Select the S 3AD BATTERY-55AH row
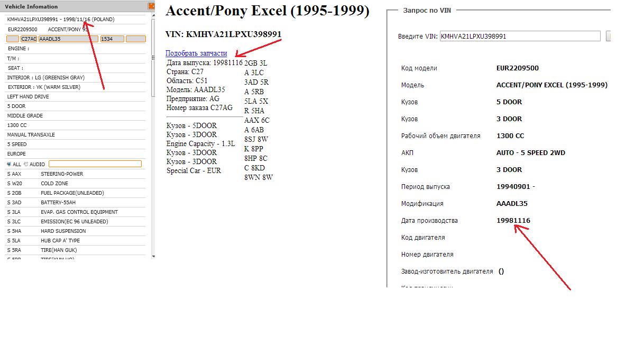The width and height of the screenshot is (644, 344). tap(75, 202)
